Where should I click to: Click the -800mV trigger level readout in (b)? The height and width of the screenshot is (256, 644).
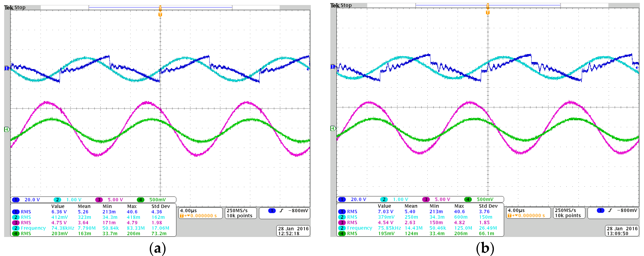(627, 210)
